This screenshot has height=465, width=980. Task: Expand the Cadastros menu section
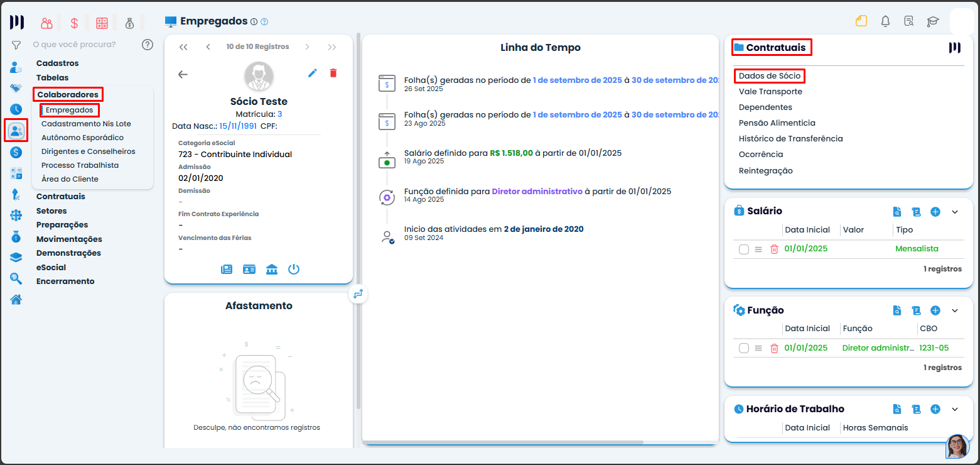pyautogui.click(x=58, y=63)
